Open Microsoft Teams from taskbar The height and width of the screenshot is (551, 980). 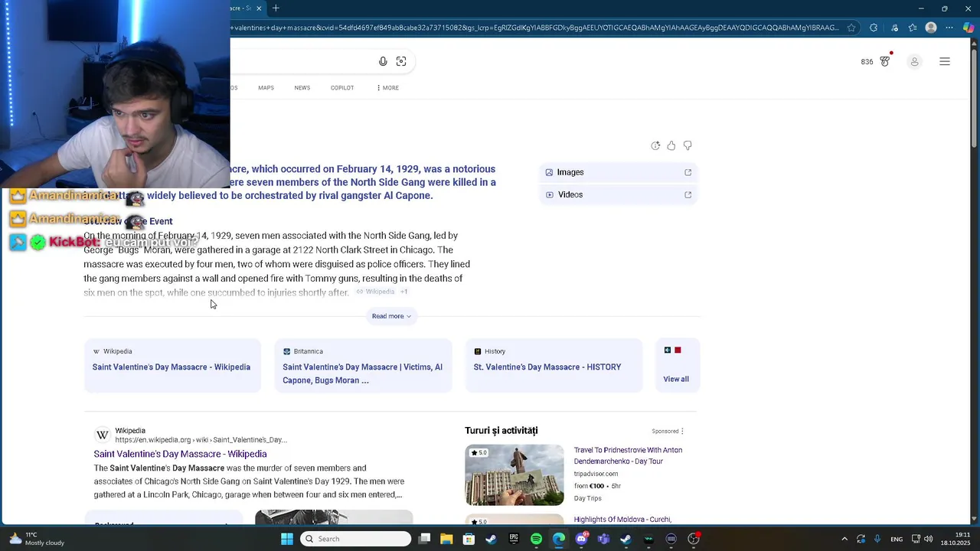click(603, 539)
